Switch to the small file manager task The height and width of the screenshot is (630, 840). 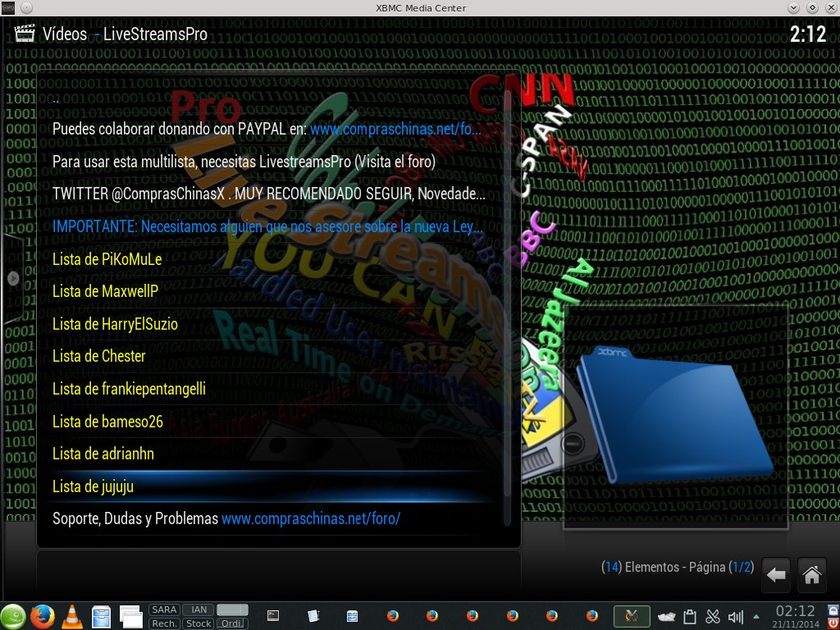point(352,616)
